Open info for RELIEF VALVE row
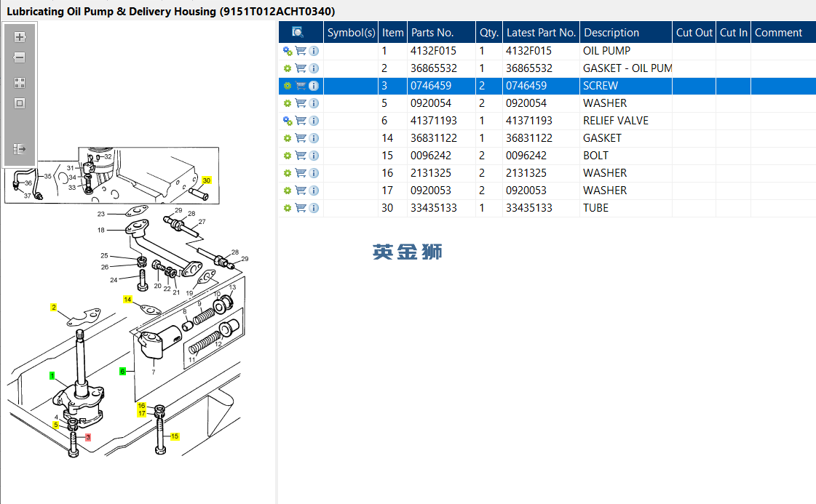 314,121
